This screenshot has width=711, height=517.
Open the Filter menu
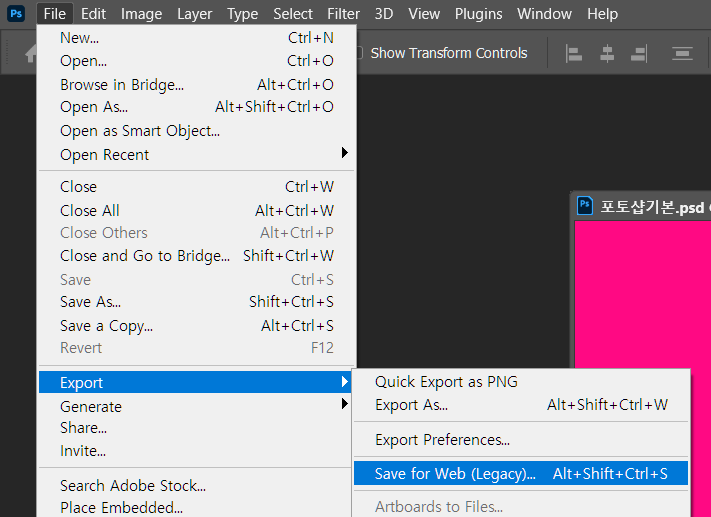pyautogui.click(x=343, y=14)
